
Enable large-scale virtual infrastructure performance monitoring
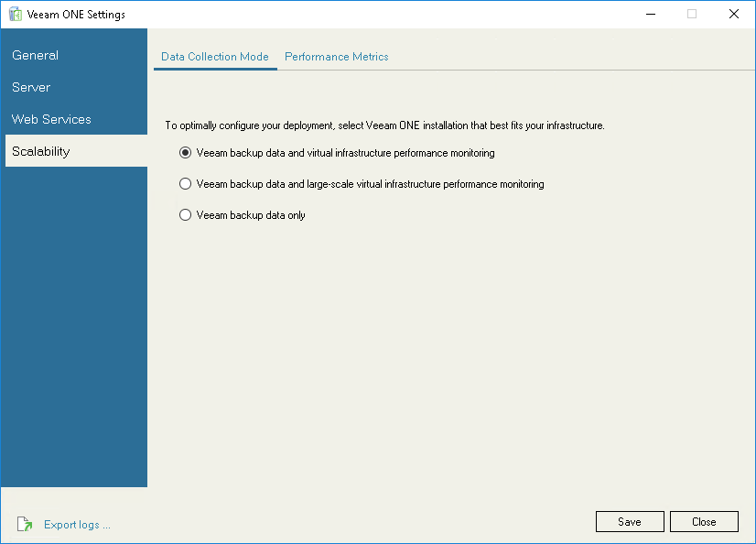[185, 183]
